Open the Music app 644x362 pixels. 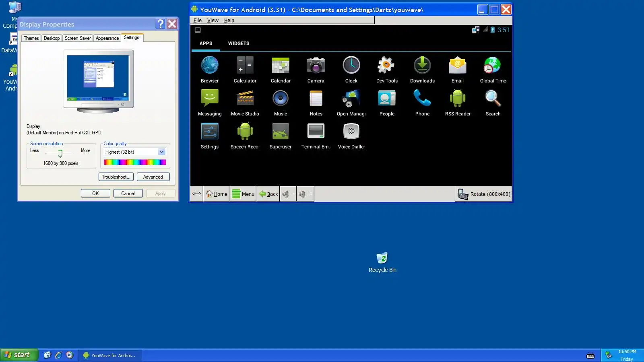281,103
